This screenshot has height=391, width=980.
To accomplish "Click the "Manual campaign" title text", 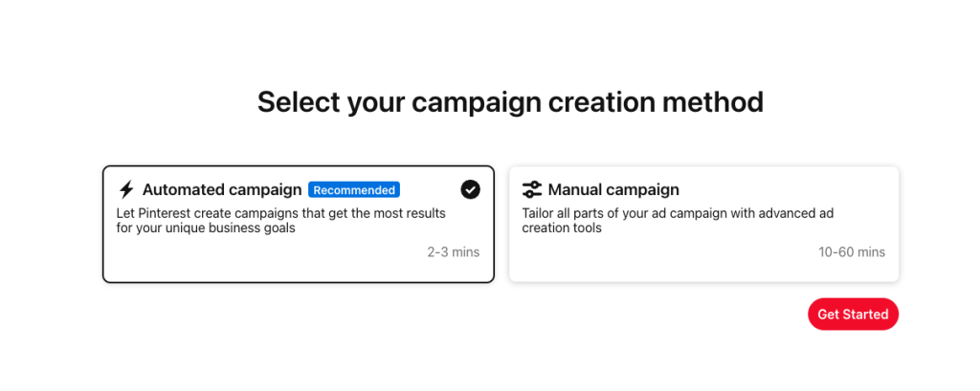I will (613, 189).
